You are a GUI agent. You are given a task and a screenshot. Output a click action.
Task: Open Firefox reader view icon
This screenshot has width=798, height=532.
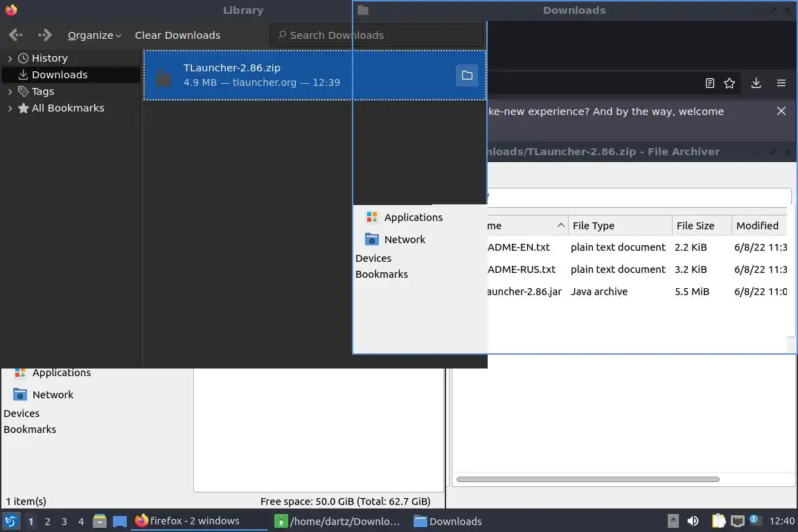pos(709,83)
